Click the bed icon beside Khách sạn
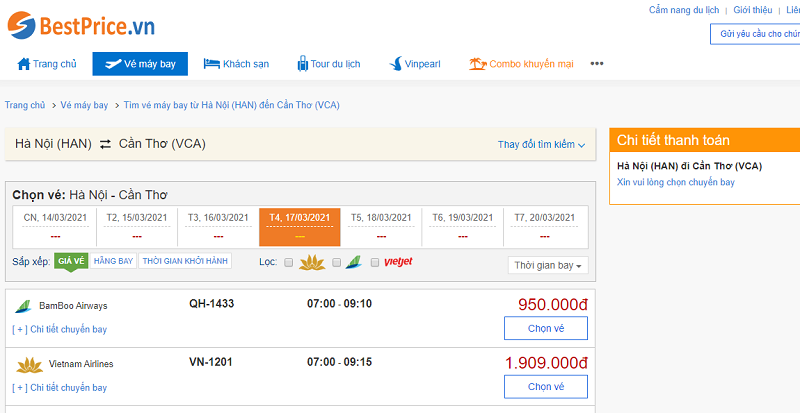 [211, 64]
